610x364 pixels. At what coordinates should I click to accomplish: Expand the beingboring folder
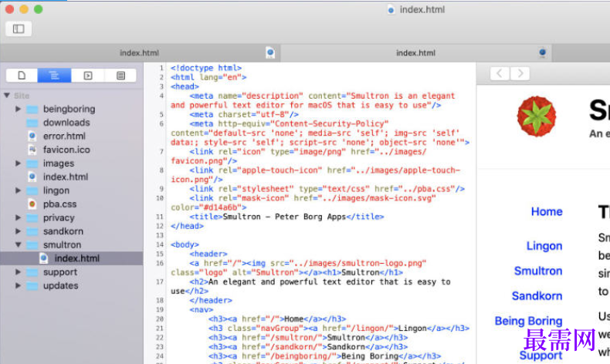18,110
